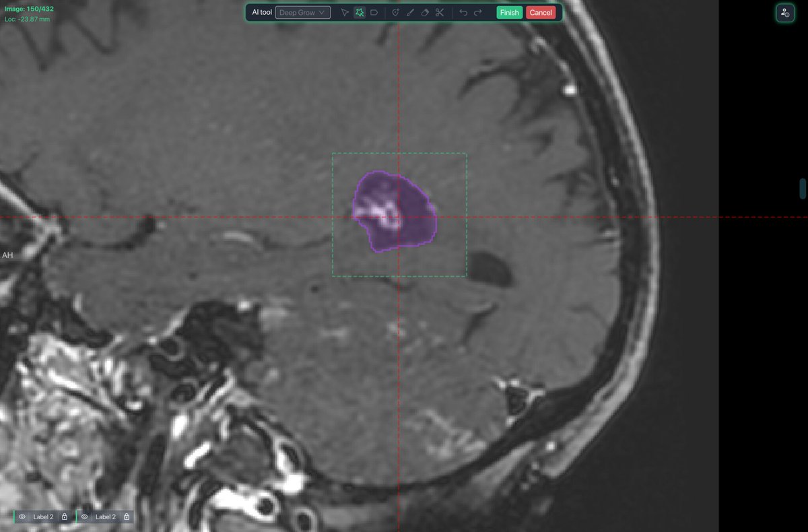The width and height of the screenshot is (808, 532).
Task: Toggle the lock on the left Label 2
Action: tap(64, 517)
